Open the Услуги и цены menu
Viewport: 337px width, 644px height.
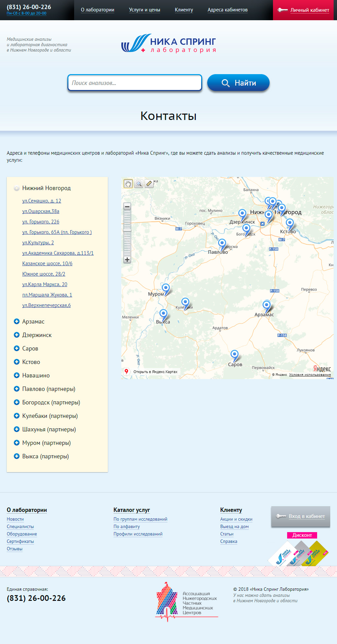145,10
